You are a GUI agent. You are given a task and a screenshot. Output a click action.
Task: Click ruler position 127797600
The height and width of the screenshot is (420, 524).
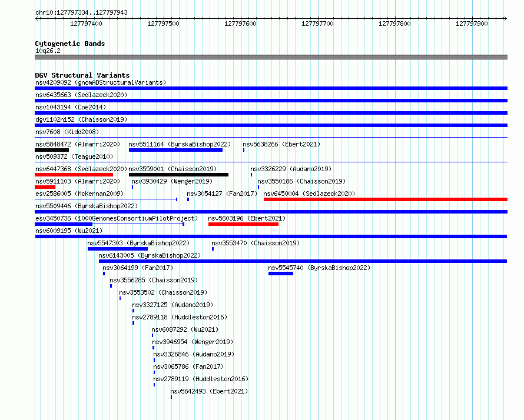coord(240,24)
